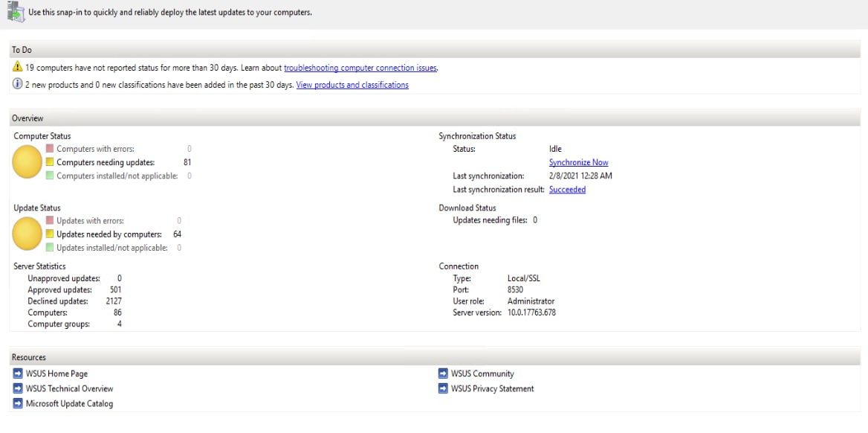Click the snap-in description text at top
The image size is (868, 433).
170,12
